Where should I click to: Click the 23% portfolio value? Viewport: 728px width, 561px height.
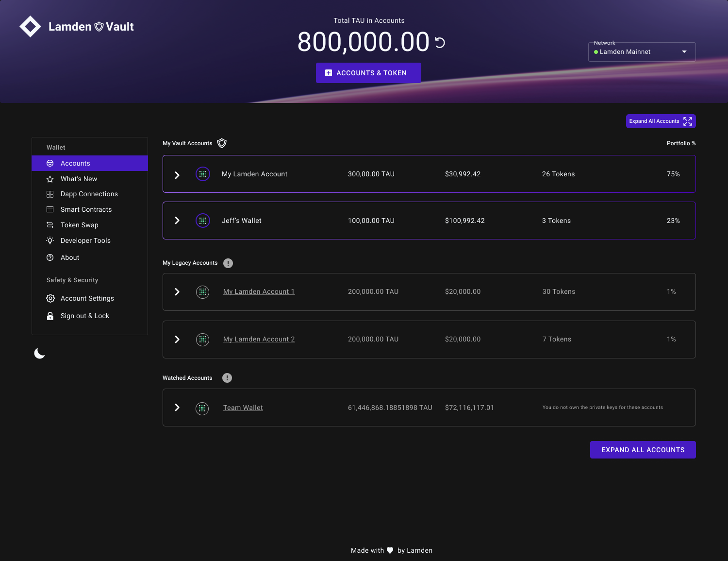pyautogui.click(x=673, y=221)
